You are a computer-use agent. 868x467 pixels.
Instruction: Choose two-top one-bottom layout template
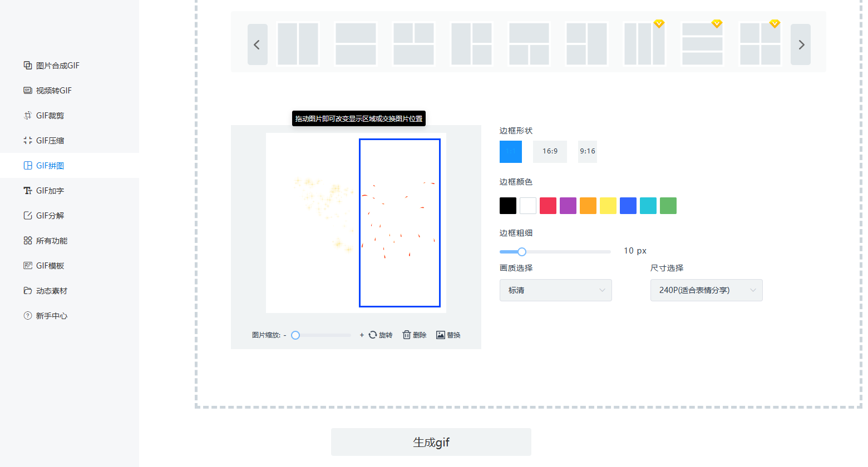[x=413, y=44]
